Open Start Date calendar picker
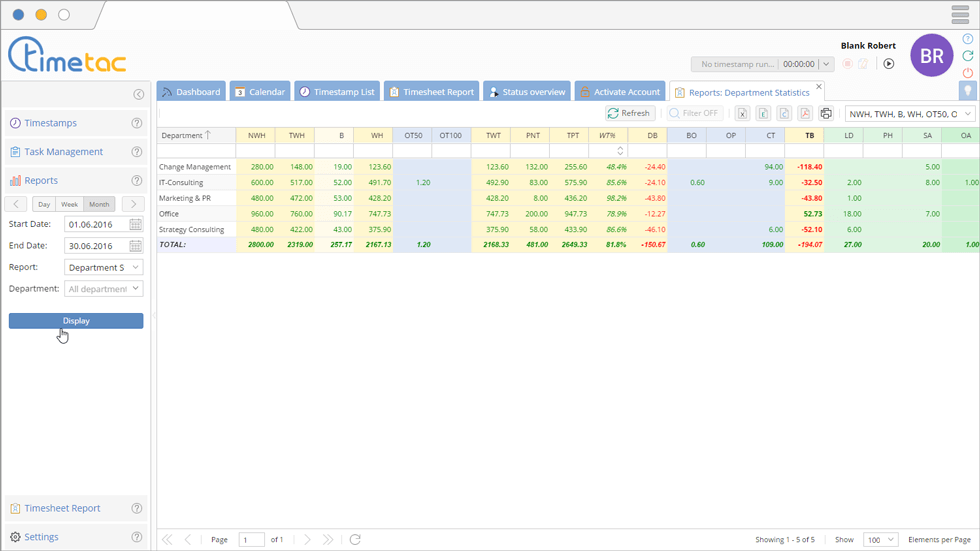Image resolution: width=980 pixels, height=551 pixels. click(x=136, y=225)
